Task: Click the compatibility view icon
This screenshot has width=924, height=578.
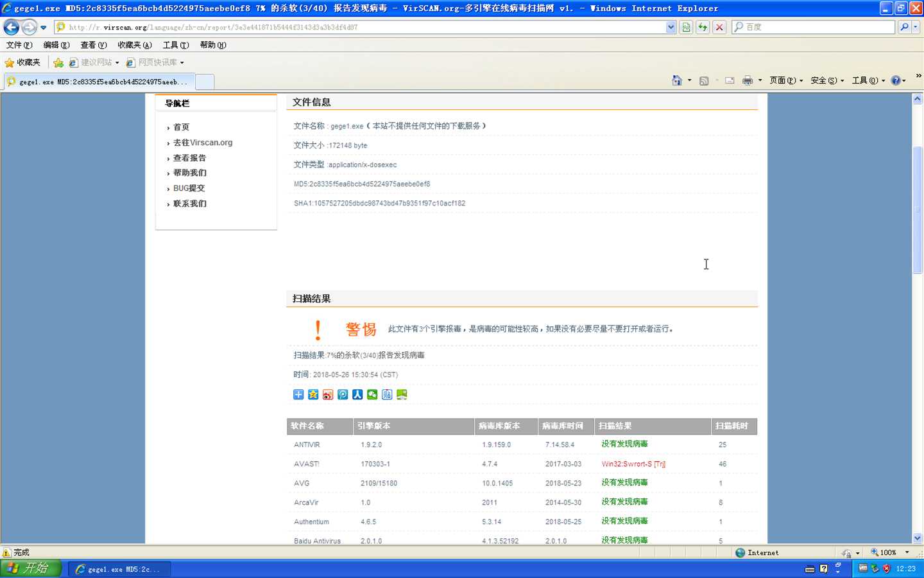Action: 686,27
